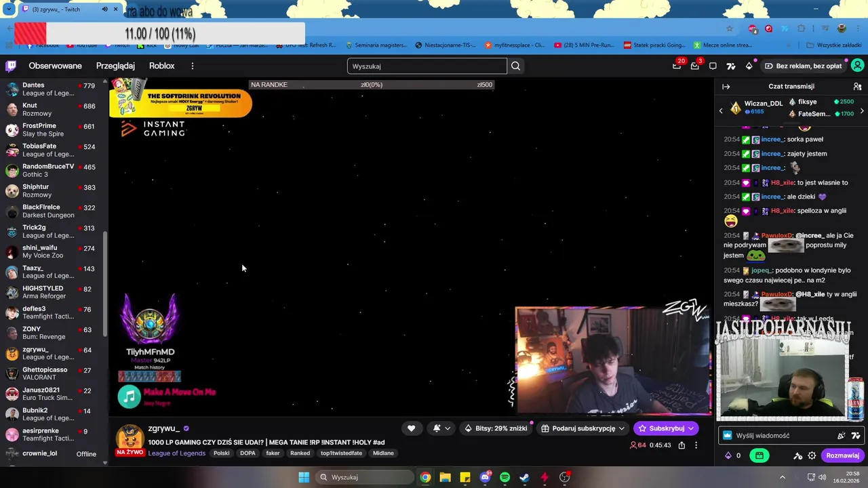868x488 pixels.
Task: Click the zgrywu_ streamer avatar
Action: click(130, 439)
